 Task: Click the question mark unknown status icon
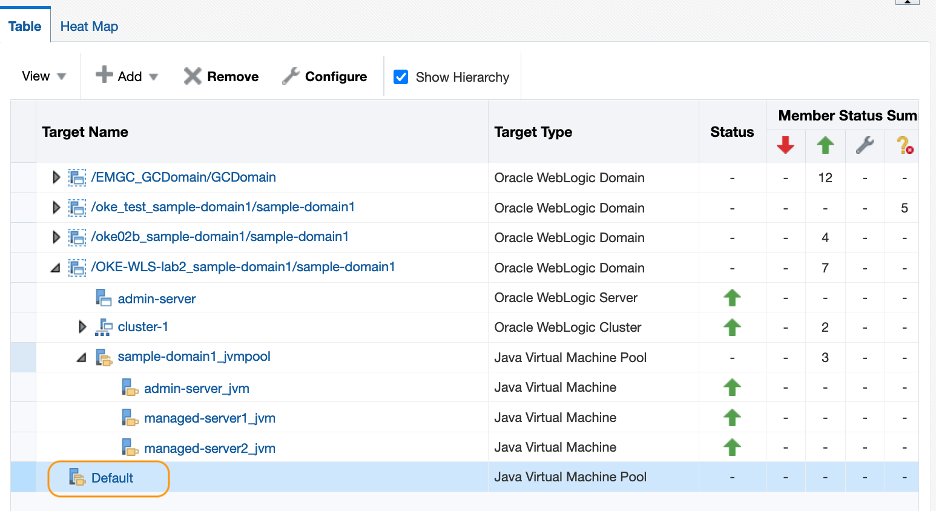pyautogui.click(x=905, y=146)
